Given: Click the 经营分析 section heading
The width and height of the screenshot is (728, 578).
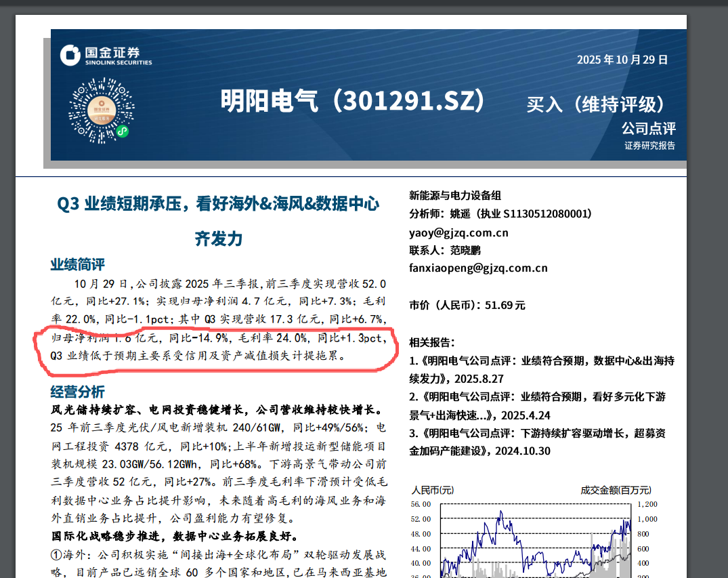Looking at the screenshot, I should pyautogui.click(x=77, y=392).
